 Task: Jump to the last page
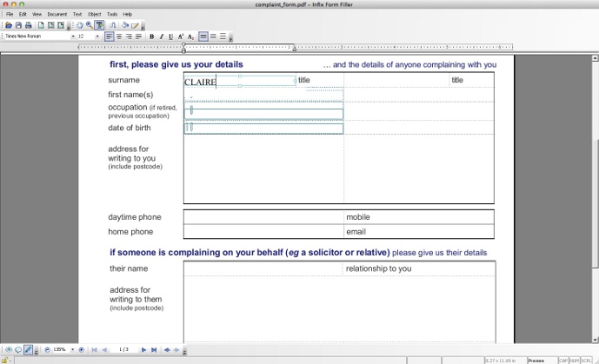point(154,349)
